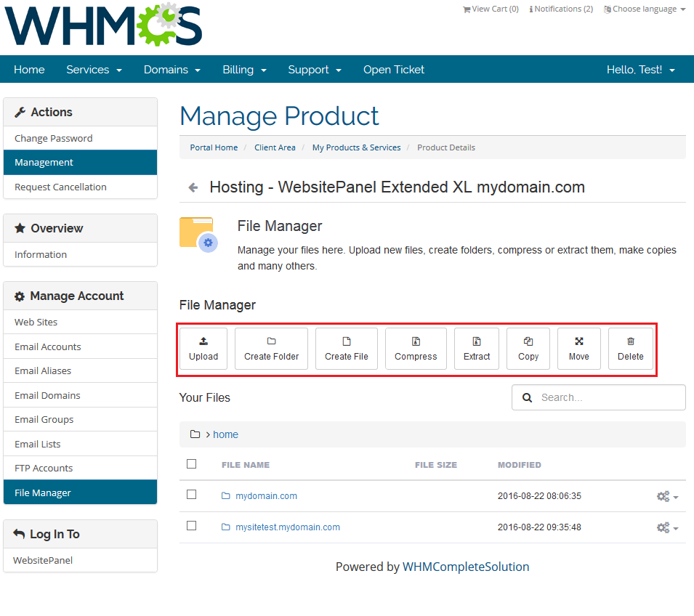This screenshot has height=616, width=694.
Task: Log in to WebsitePanel
Action: click(80, 560)
